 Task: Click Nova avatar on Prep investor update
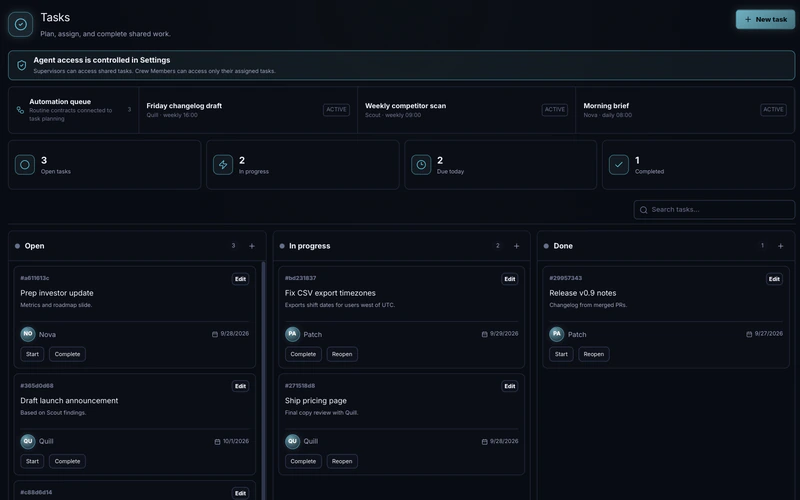pos(28,334)
